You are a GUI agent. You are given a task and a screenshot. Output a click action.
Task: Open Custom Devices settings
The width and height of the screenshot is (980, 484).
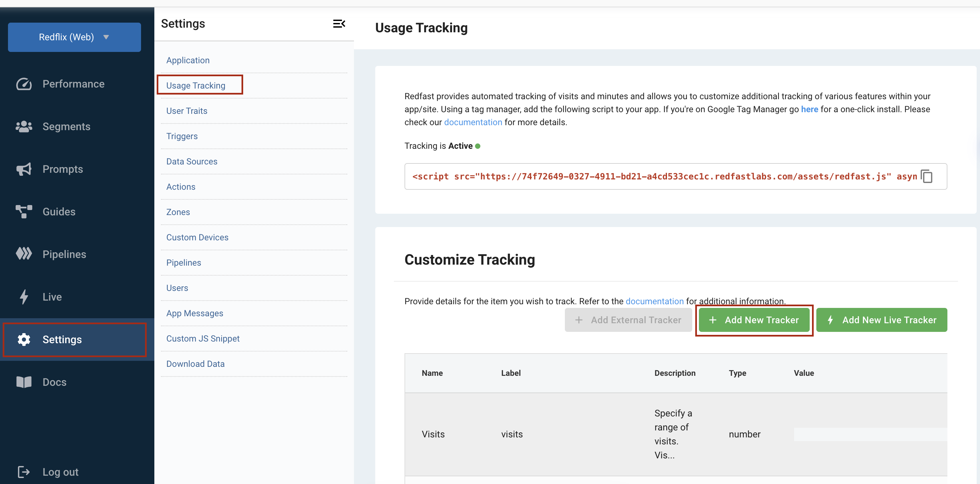coord(198,237)
